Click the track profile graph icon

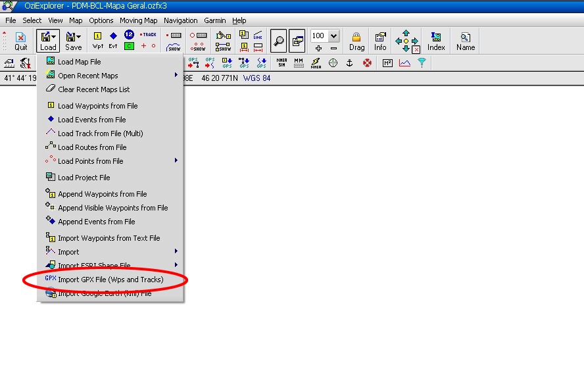tap(404, 62)
